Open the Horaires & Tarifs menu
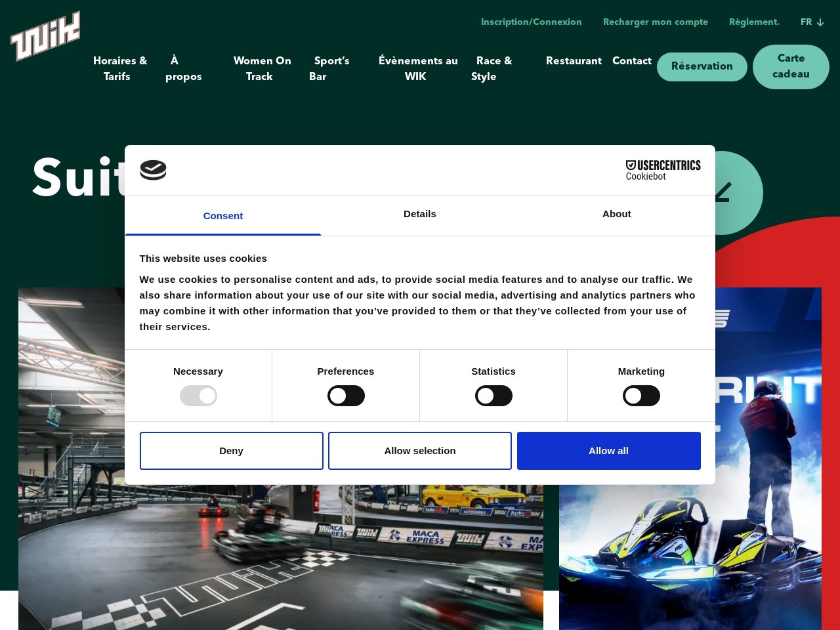 pyautogui.click(x=119, y=68)
